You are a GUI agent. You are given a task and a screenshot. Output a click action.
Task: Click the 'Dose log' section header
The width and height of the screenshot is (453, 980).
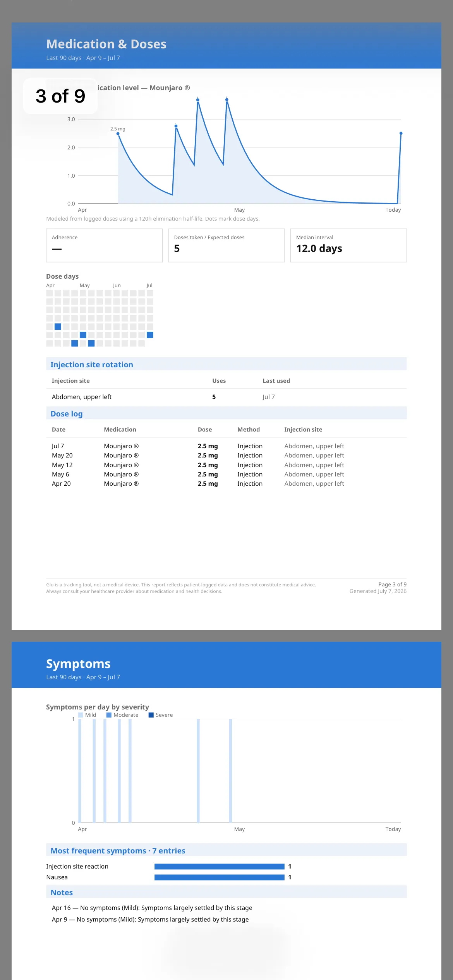tap(226, 413)
